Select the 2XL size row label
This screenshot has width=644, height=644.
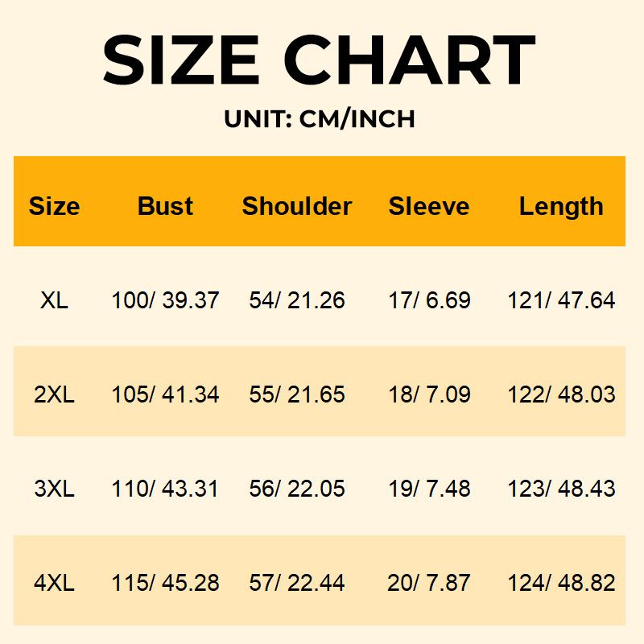[54, 395]
